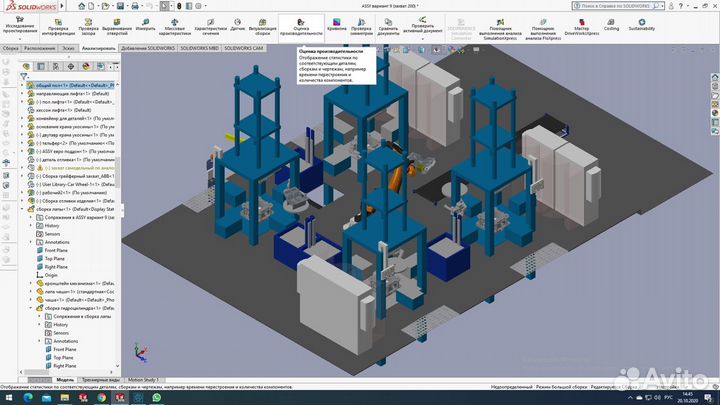
Task: Open WhatsApp from the taskbar
Action: click(157, 398)
